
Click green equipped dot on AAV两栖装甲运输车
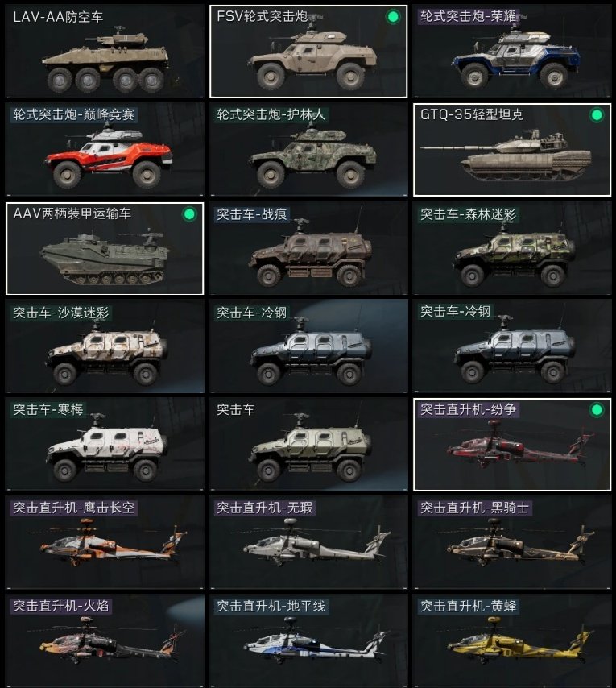tap(189, 214)
